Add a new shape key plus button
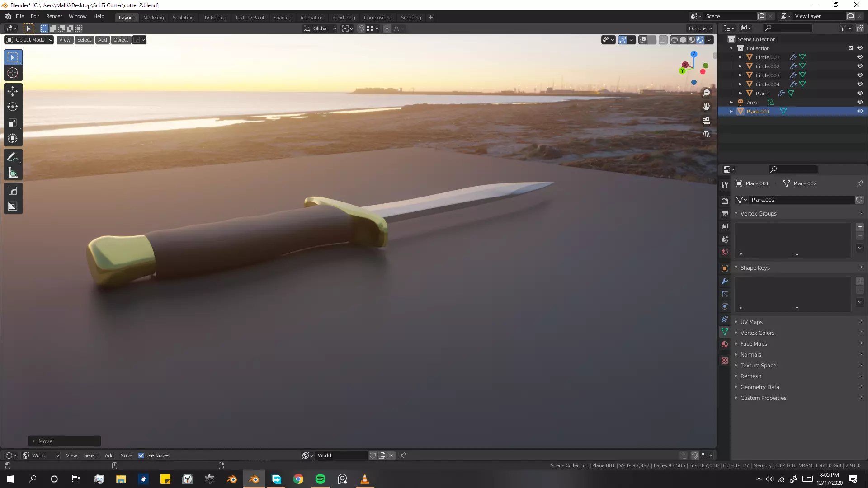Image resolution: width=868 pixels, height=488 pixels. click(860, 281)
